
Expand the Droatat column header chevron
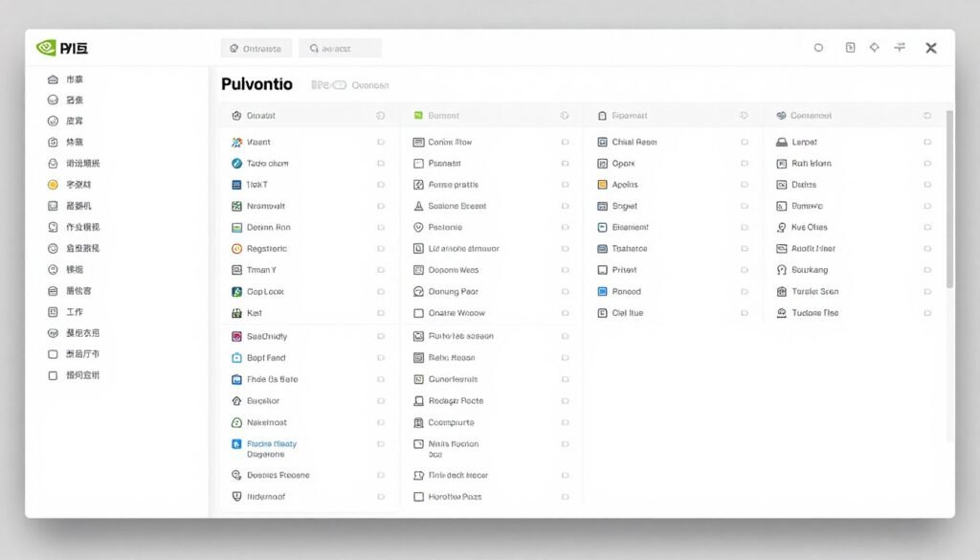[x=382, y=115]
